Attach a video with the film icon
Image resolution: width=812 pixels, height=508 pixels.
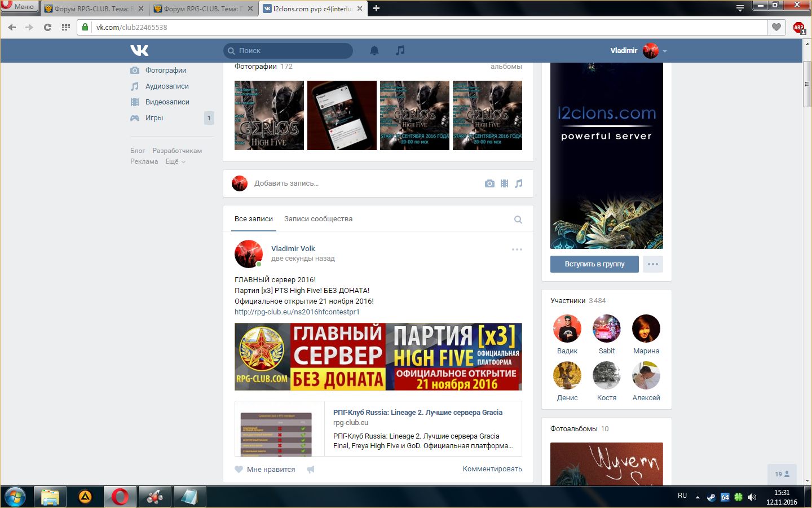pos(504,183)
